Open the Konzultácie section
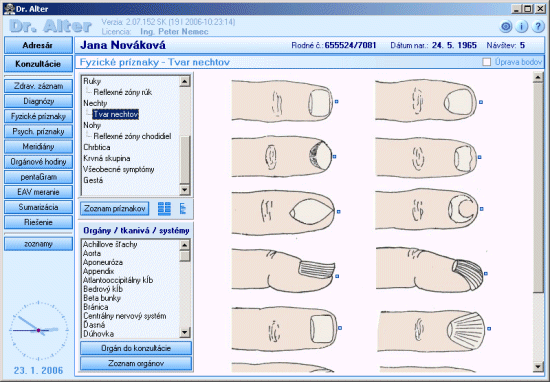Viewport: 550px width, 382px height. [38, 64]
